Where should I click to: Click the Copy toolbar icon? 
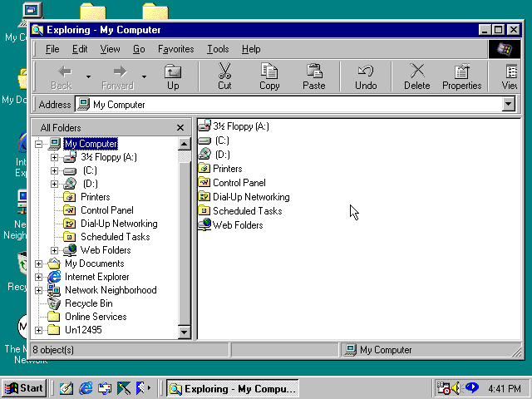tap(269, 71)
